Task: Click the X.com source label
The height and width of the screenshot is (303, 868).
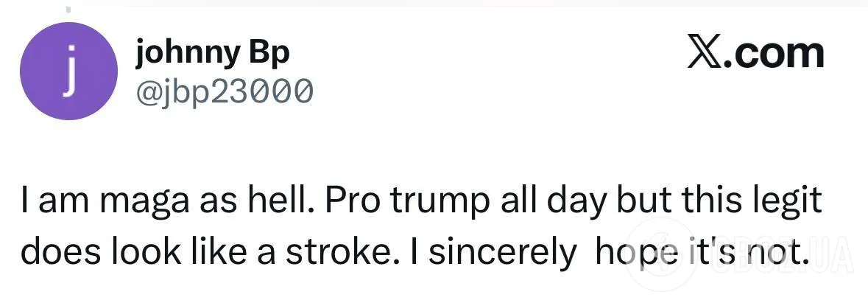Action: pos(755,53)
